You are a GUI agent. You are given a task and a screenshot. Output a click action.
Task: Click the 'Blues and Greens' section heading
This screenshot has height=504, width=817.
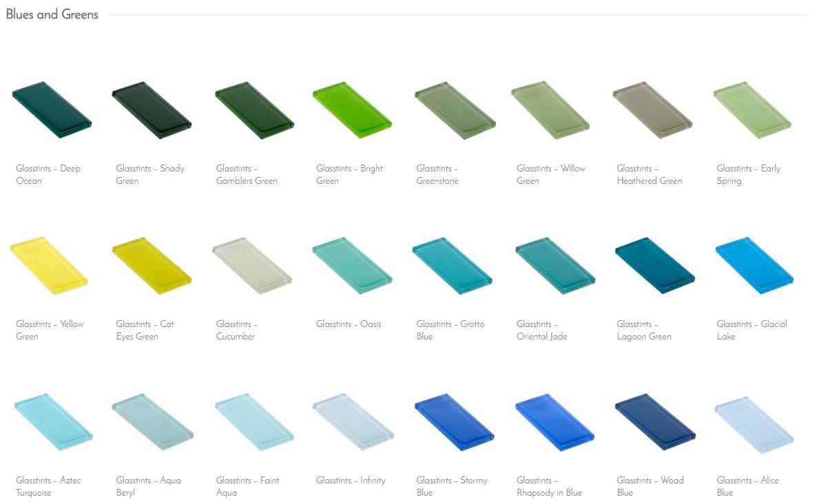point(52,14)
